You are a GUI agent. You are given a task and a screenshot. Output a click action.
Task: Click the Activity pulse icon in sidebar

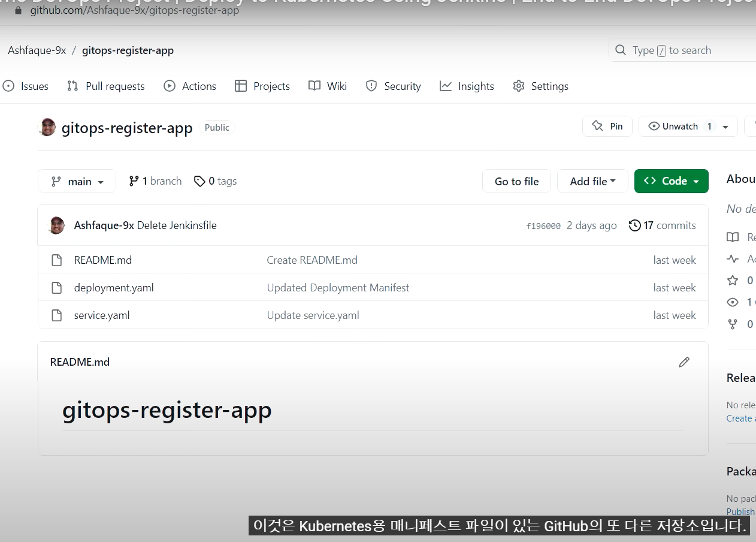[733, 259]
